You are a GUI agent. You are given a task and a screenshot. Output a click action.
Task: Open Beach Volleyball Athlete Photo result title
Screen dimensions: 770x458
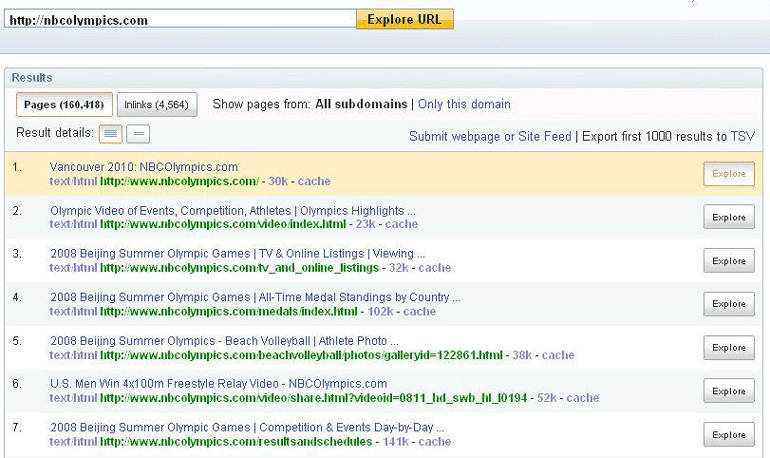click(x=224, y=341)
